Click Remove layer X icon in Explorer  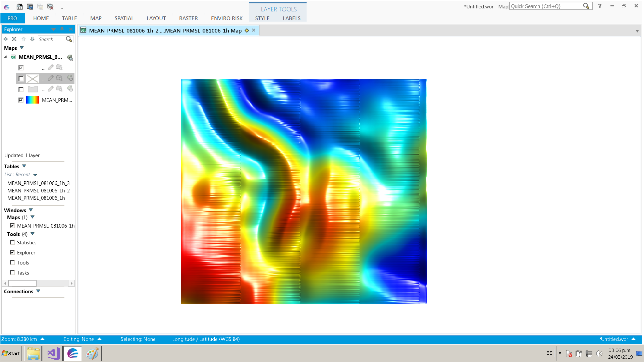point(14,39)
